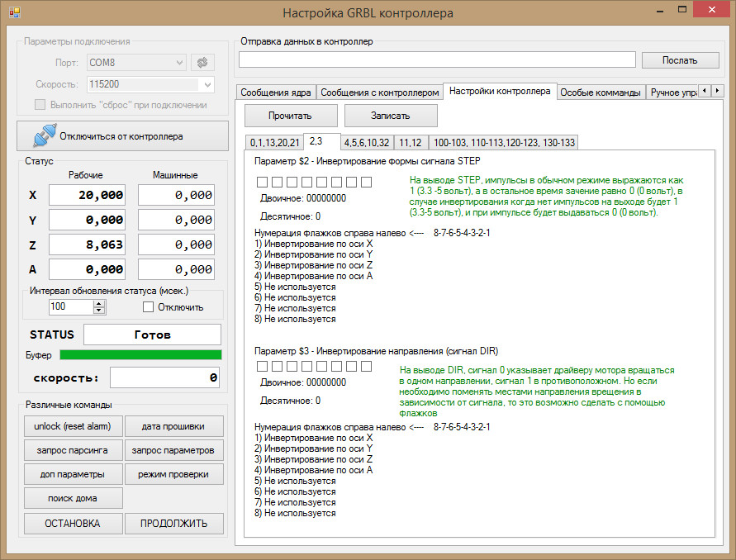This screenshot has width=736, height=560.
Task: Toggle last $3 DIR flag checkbox (bit 1)
Action: [367, 366]
